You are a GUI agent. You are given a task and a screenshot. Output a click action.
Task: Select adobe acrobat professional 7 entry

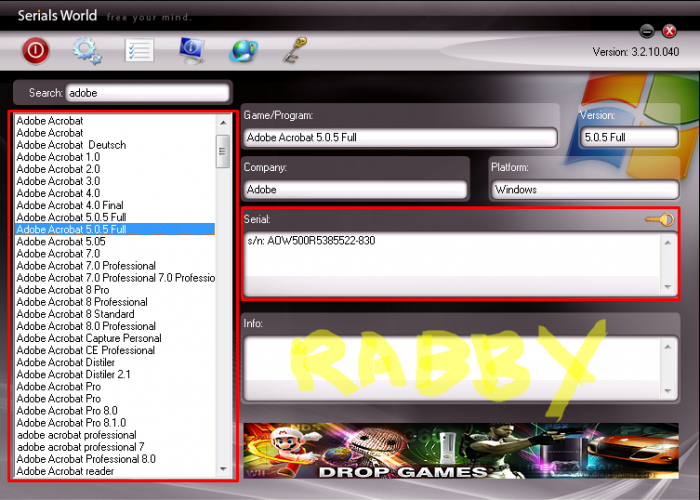(x=115, y=447)
